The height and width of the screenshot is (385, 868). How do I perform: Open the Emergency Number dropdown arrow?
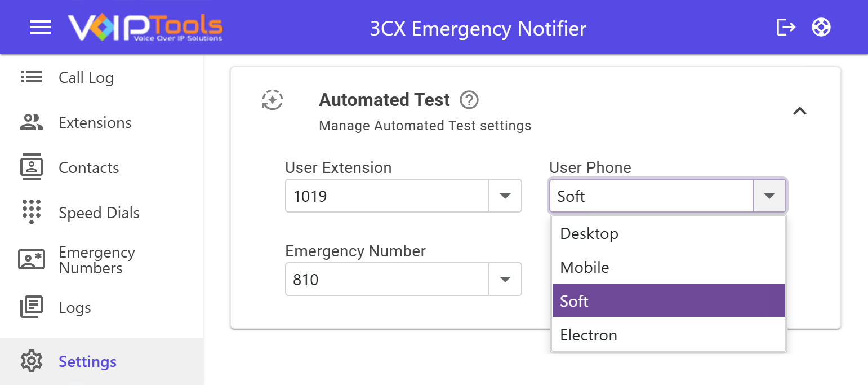coord(505,280)
